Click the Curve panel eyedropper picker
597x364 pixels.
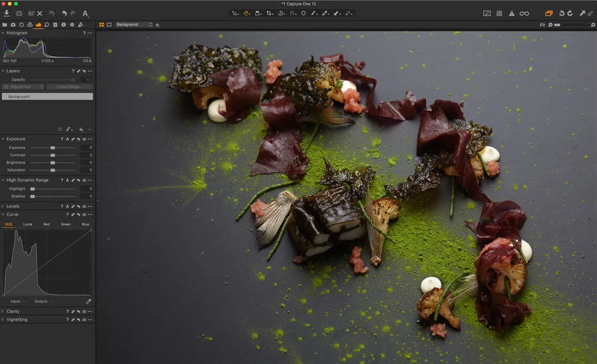(88, 301)
